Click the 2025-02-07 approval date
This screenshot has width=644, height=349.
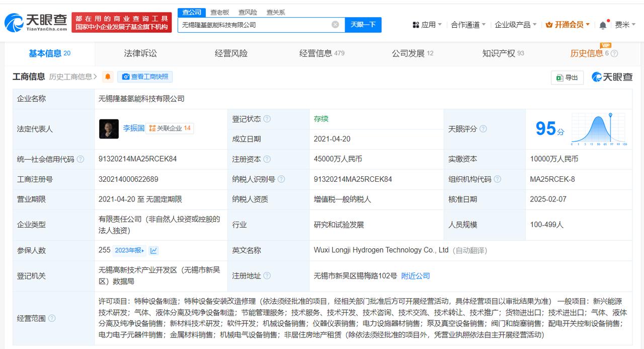tap(548, 199)
